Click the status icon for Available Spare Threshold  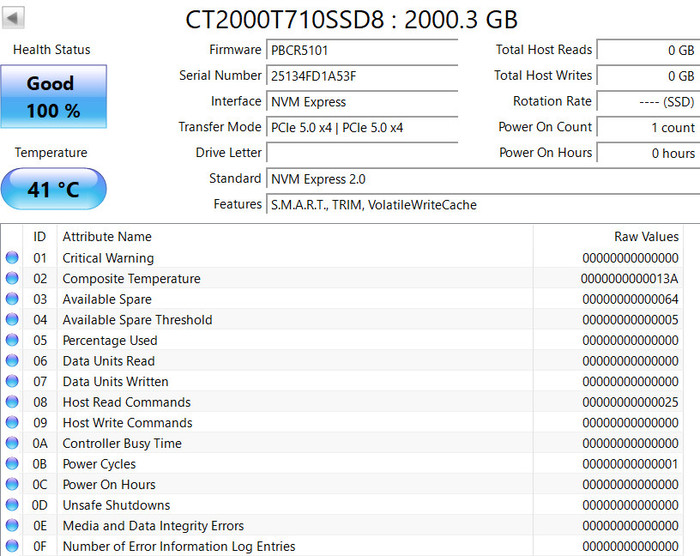[x=12, y=319]
